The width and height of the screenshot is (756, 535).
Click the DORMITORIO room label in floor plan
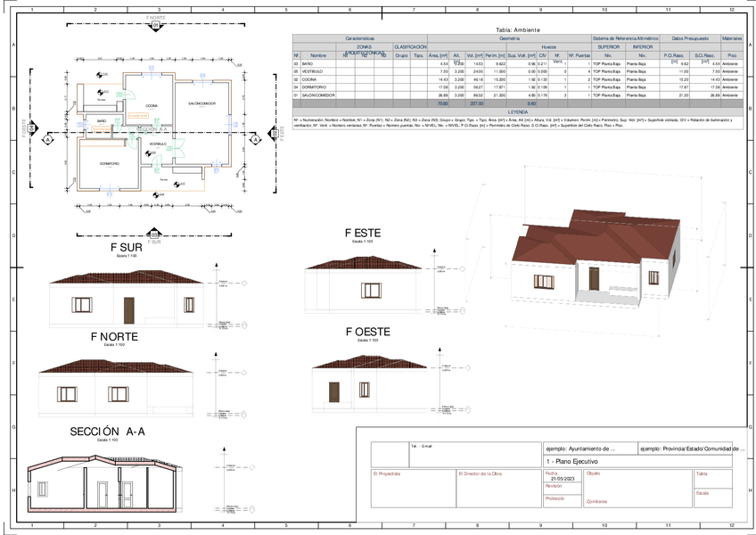click(x=110, y=164)
